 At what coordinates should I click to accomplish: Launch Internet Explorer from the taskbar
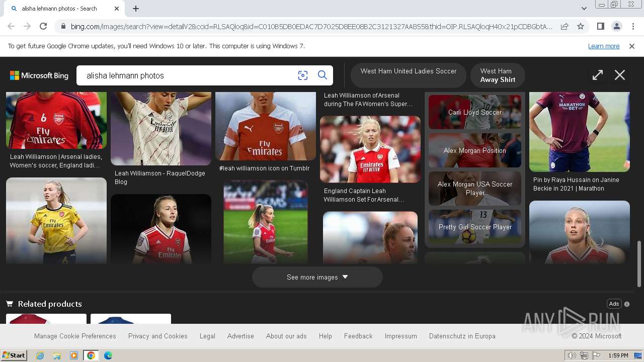(x=40, y=355)
